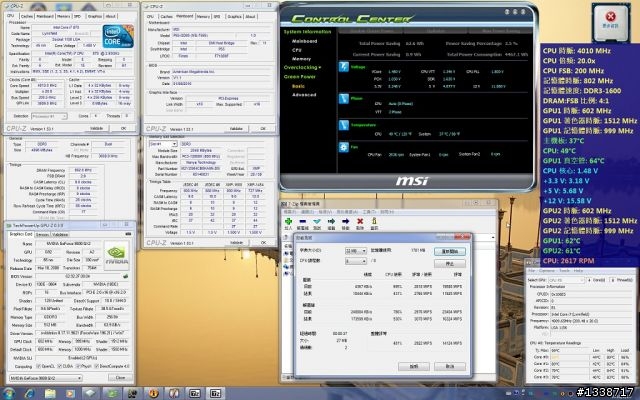640x400 pixels.
Task: Open the GPU selector dropdown in GPU-Z
Action: point(45,378)
